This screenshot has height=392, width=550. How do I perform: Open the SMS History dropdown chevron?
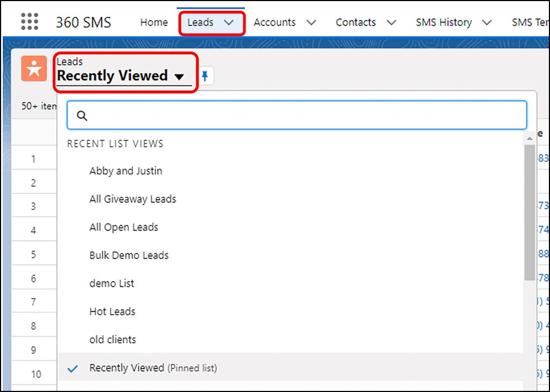[487, 23]
